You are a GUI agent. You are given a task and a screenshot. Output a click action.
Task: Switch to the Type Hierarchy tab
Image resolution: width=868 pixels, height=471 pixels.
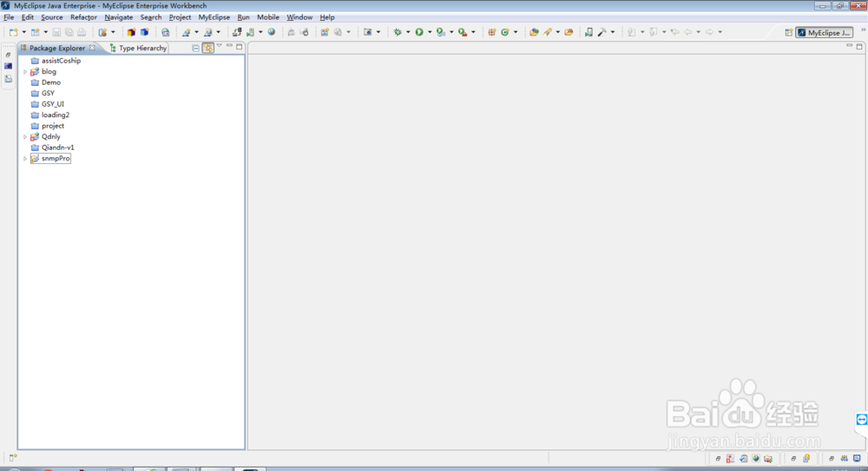coord(138,49)
